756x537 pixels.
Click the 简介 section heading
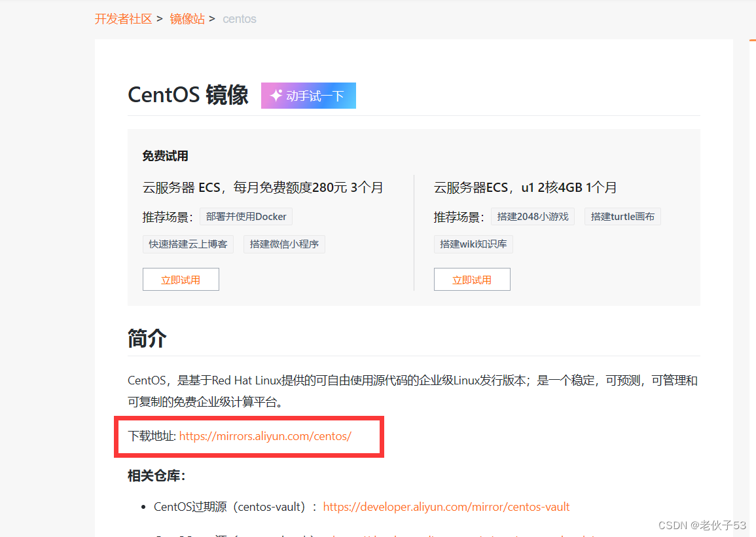click(x=147, y=338)
